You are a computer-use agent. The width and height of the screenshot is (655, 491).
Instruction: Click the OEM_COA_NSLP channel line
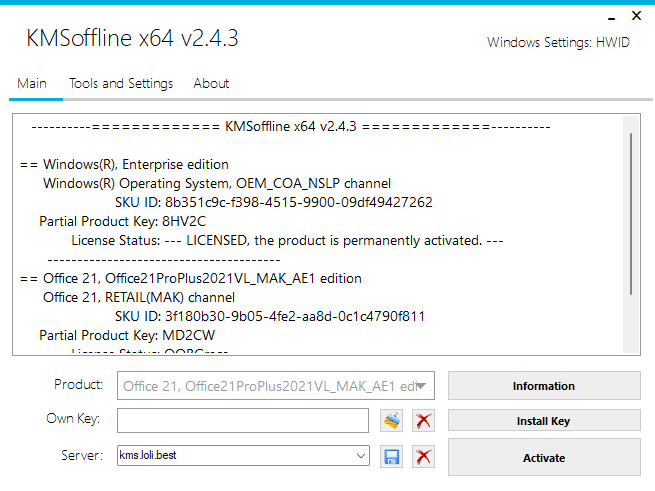(x=217, y=183)
